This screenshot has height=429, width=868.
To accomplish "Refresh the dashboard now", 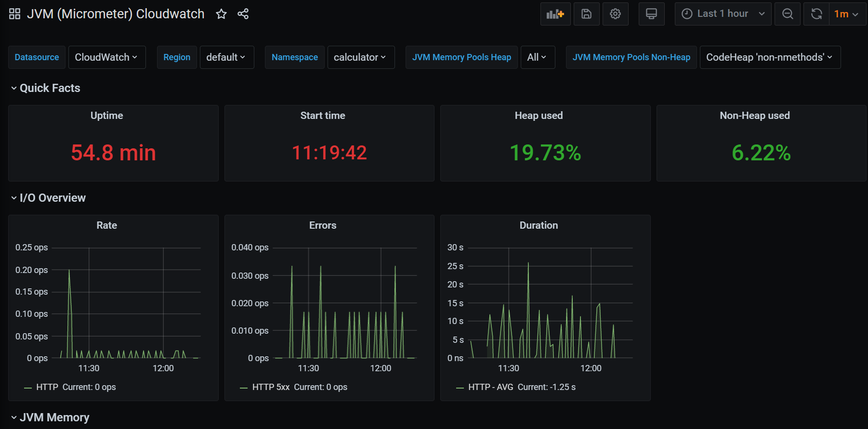I will 816,14.
